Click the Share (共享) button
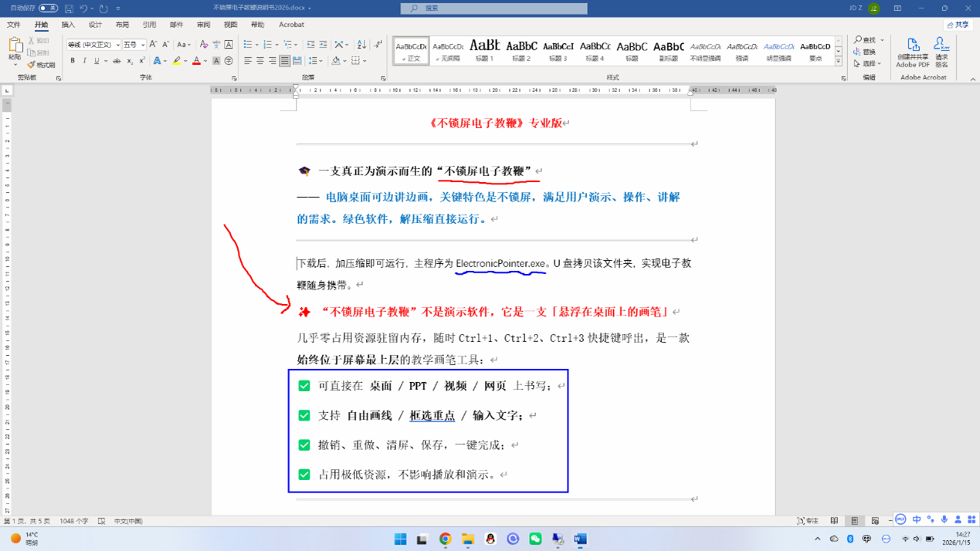Screen dimensions: 980x551 click(x=958, y=25)
